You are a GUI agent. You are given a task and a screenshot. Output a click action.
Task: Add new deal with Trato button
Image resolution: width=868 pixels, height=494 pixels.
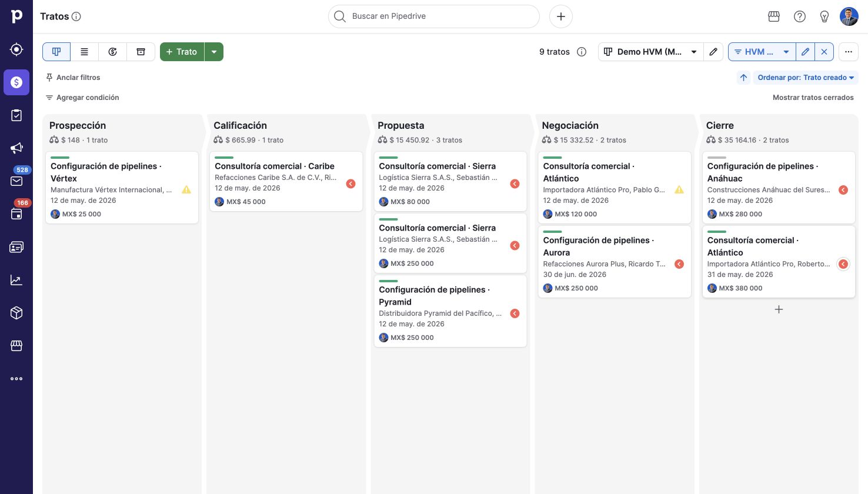(182, 52)
